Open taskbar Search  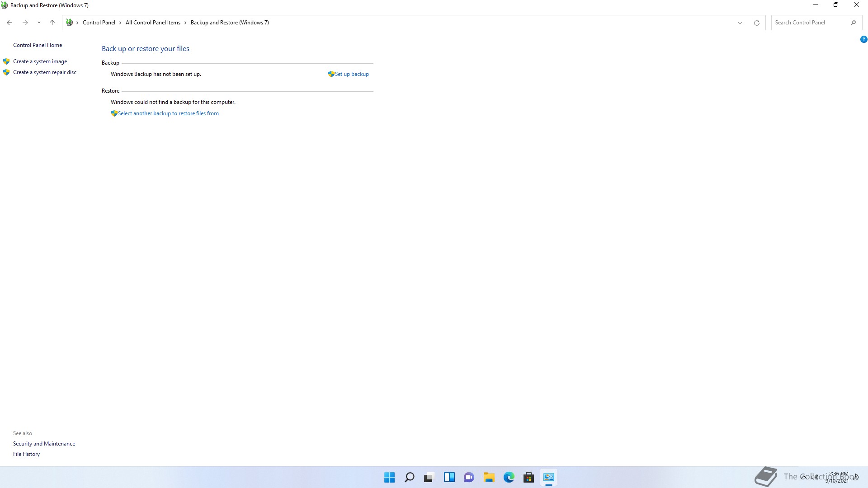(x=409, y=477)
